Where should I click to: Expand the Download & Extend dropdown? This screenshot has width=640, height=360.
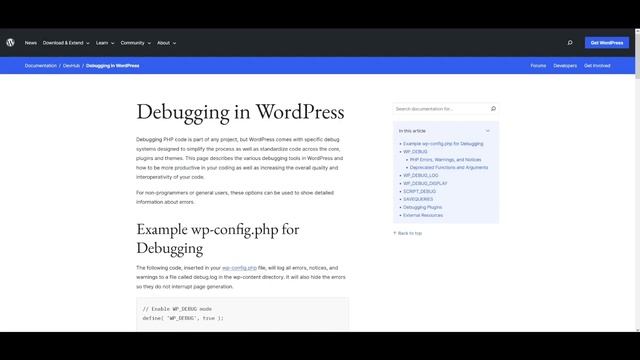tap(66, 43)
